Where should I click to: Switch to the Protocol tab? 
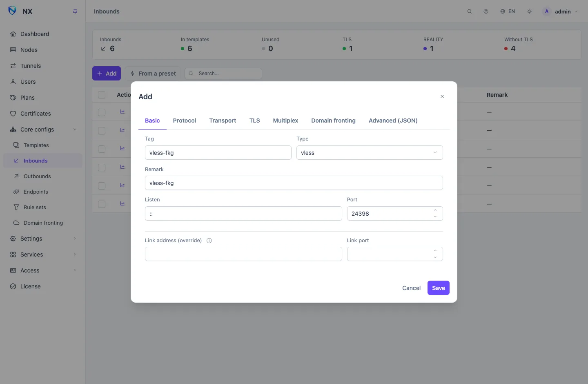click(x=185, y=121)
